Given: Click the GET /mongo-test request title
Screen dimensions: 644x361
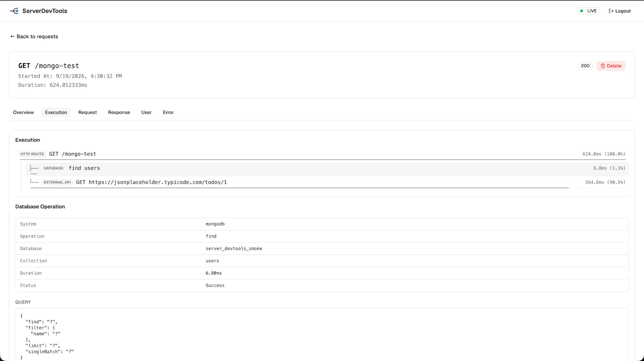Looking at the screenshot, I should click(x=49, y=66).
